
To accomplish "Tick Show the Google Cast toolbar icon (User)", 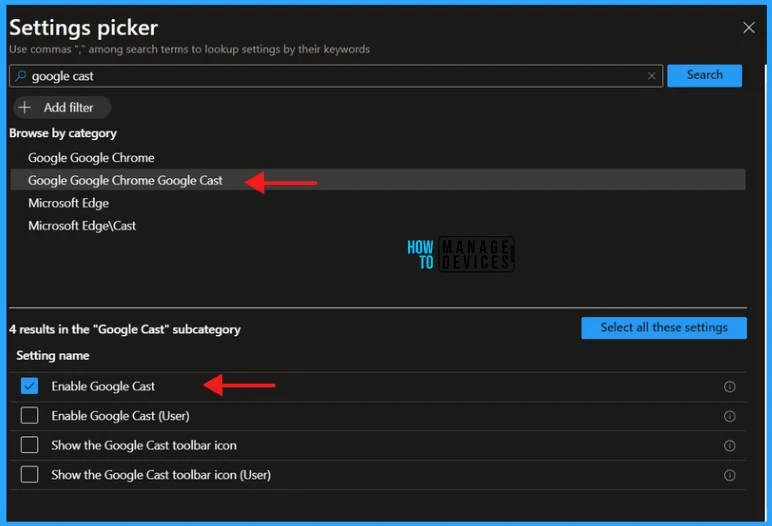I will point(30,475).
